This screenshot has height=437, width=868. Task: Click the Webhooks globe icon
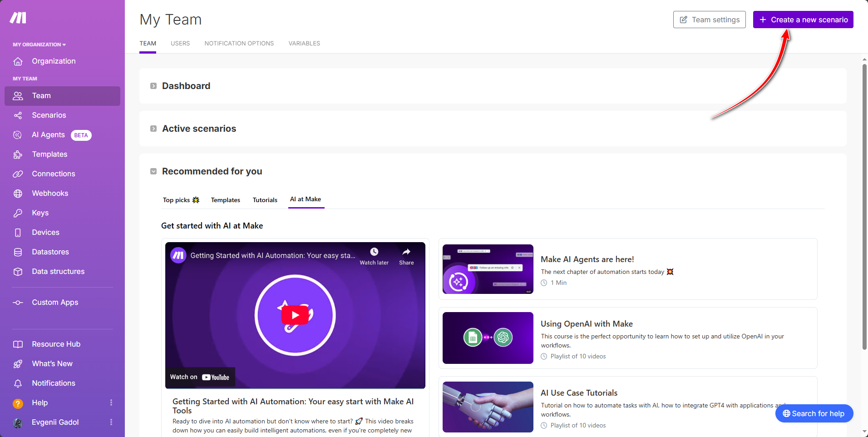[x=18, y=194]
